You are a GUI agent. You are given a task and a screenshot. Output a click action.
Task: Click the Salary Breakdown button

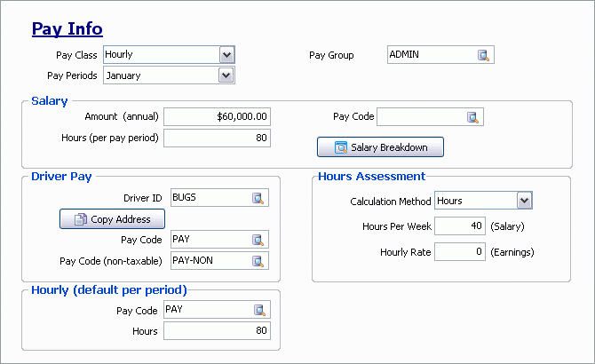(379, 146)
